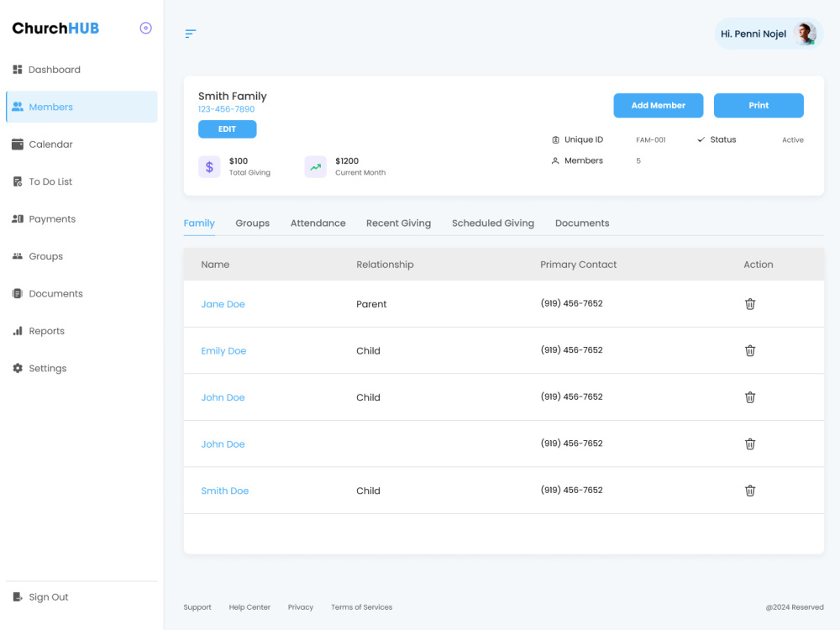
Task: Delete Emily Doe using trash icon
Action: (x=750, y=350)
